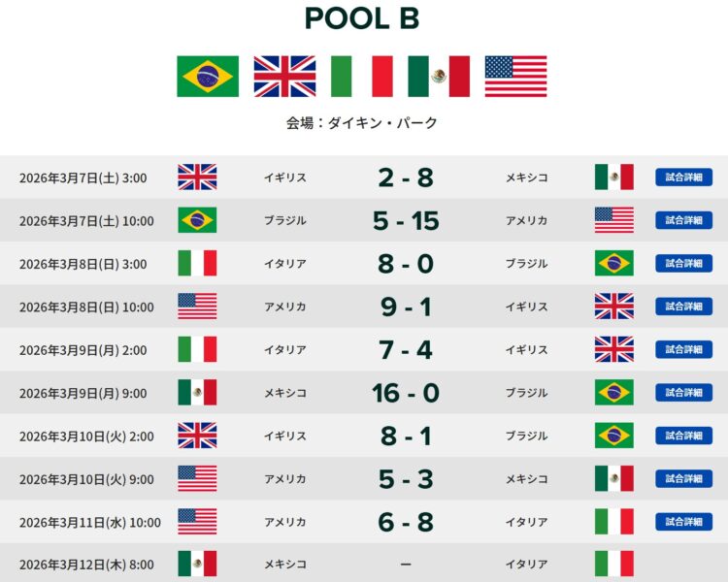Click Brazil flag in the 5 - 15 match row
This screenshot has width=728, height=582.
click(x=197, y=220)
